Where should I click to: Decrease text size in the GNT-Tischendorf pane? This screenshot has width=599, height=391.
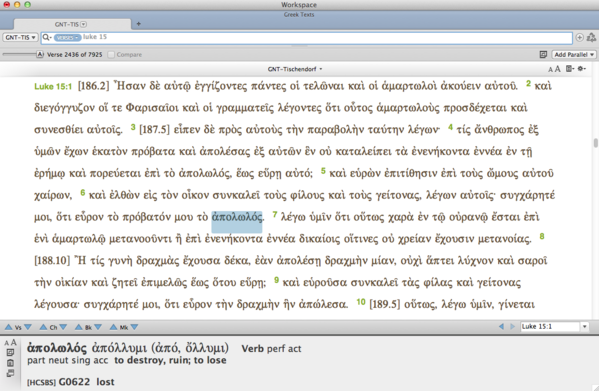(550, 69)
